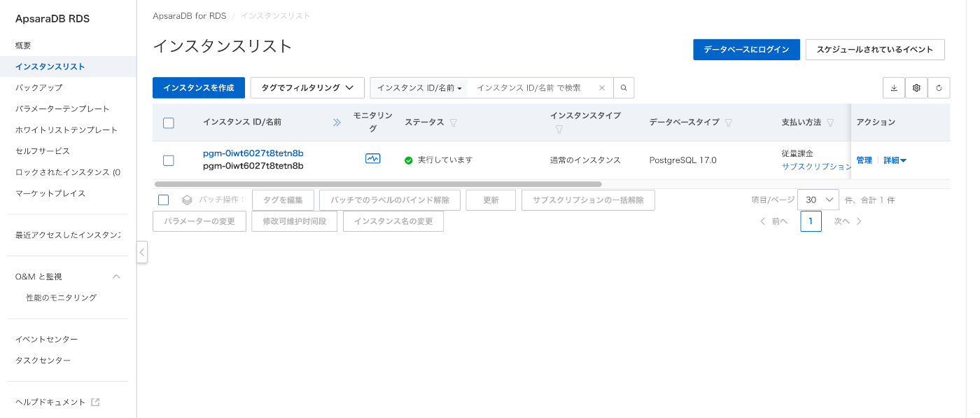Click the horizontal table scrollbar
The height and width of the screenshot is (418, 980).
point(378,184)
